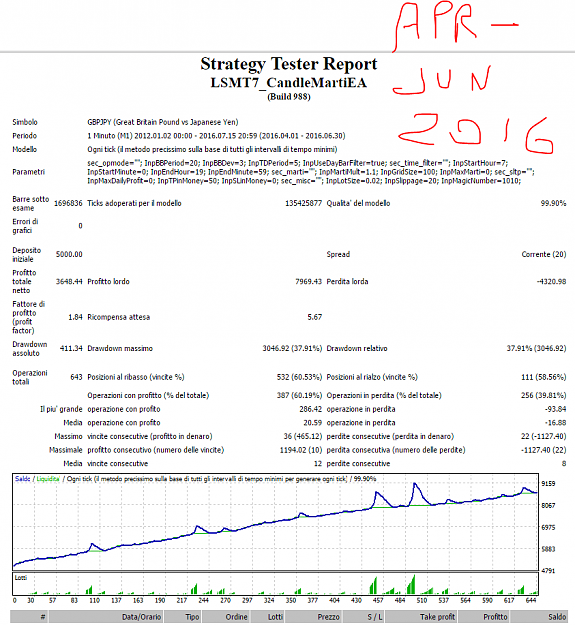Select the expected payoff value 5.67
The height and width of the screenshot is (625, 575).
point(314,317)
